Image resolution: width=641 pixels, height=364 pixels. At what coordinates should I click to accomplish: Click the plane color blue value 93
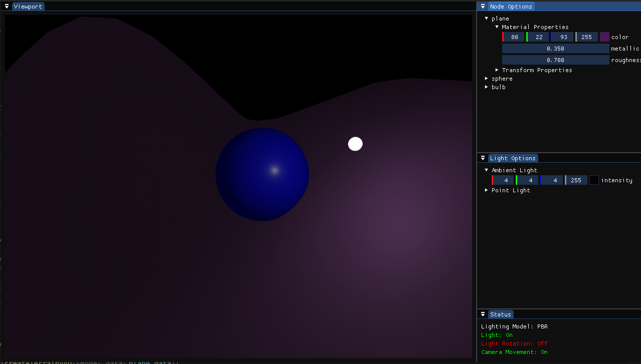tap(562, 37)
